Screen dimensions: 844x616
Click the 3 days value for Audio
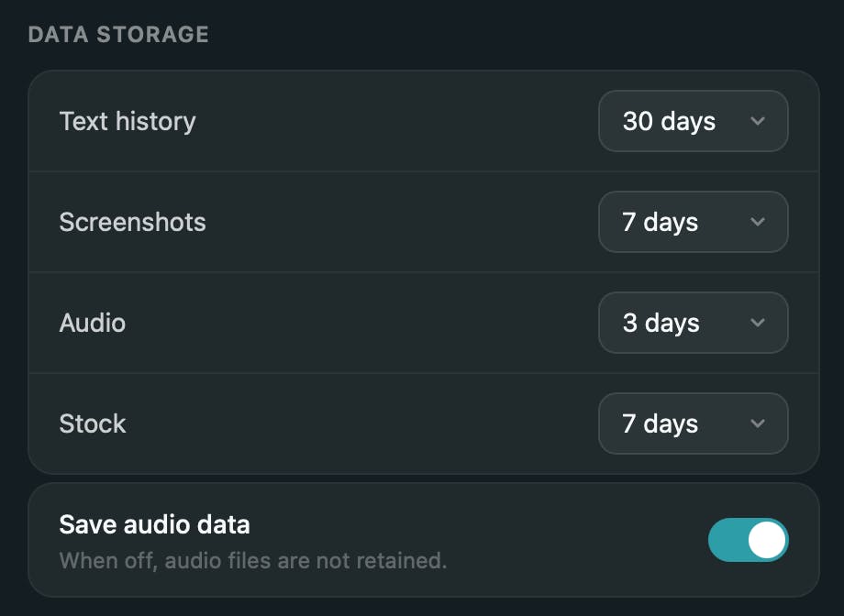661,323
